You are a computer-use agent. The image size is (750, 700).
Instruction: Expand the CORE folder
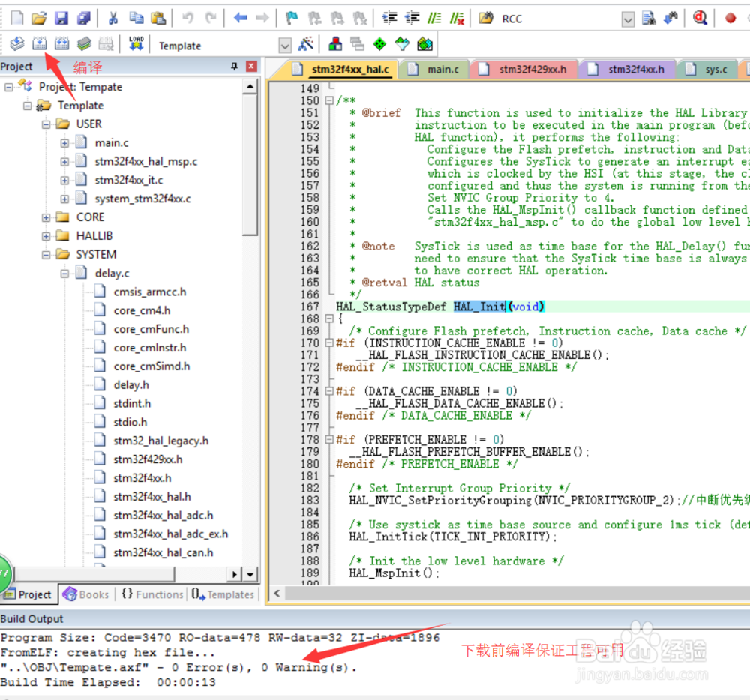click(46, 217)
